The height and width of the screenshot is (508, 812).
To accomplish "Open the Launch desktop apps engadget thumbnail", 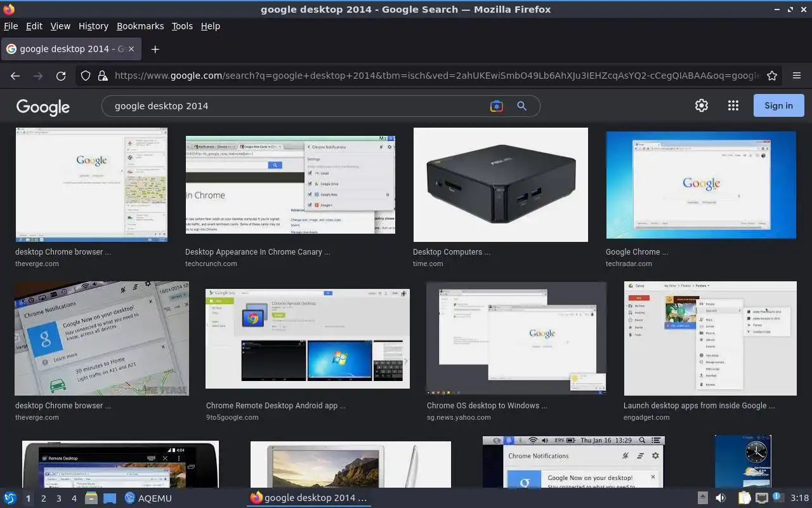I will tap(710, 338).
